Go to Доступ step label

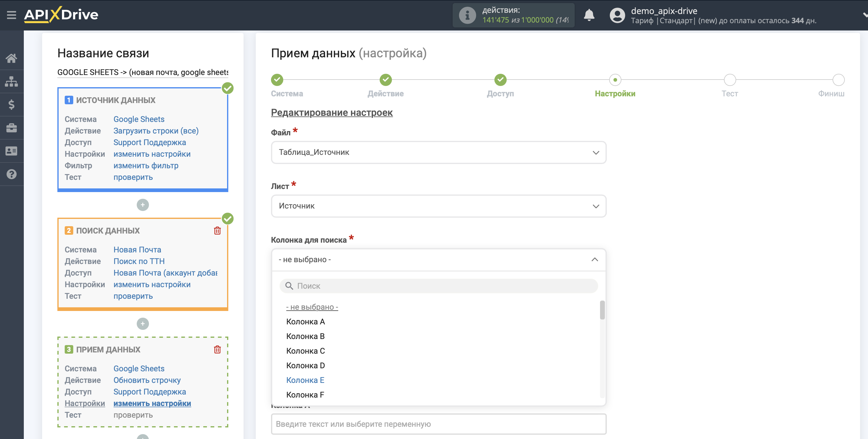pyautogui.click(x=500, y=94)
